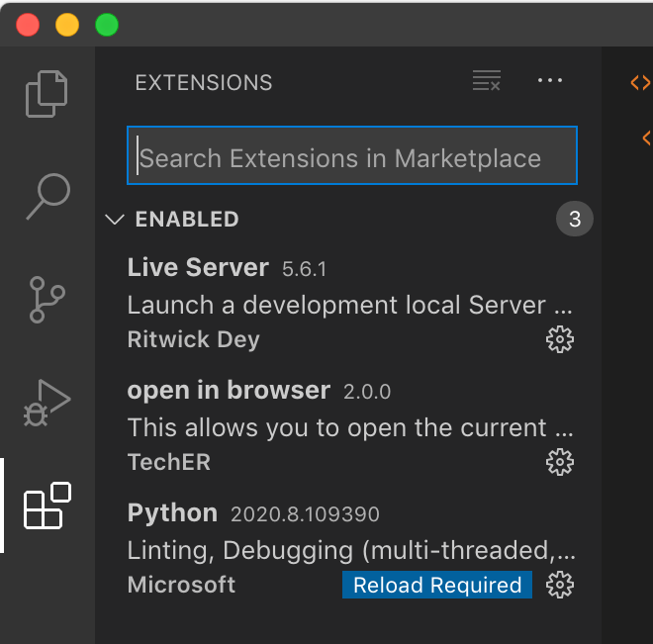The image size is (653, 644).
Task: Minimize the window with the yellow button
Action: (67, 25)
